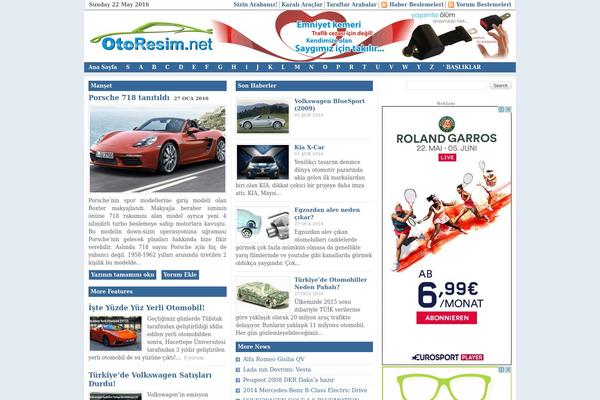Open the Yorum Beslemeleri RSS feed icon

[x=451, y=5]
